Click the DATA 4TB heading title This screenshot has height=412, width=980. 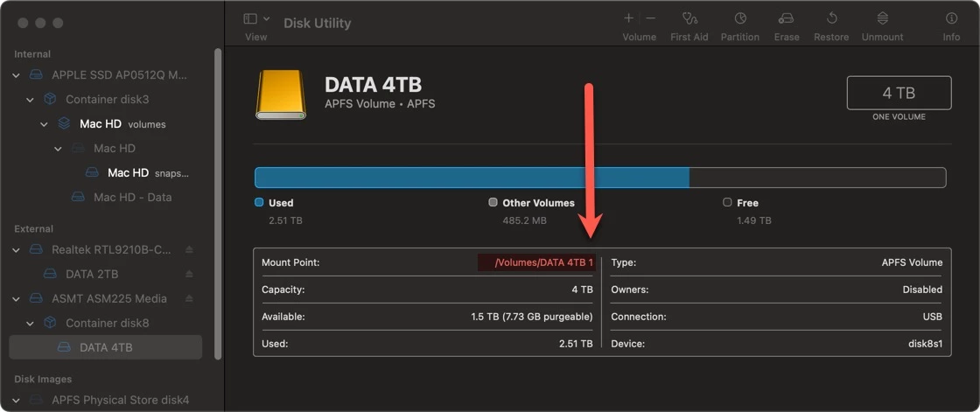(x=373, y=84)
